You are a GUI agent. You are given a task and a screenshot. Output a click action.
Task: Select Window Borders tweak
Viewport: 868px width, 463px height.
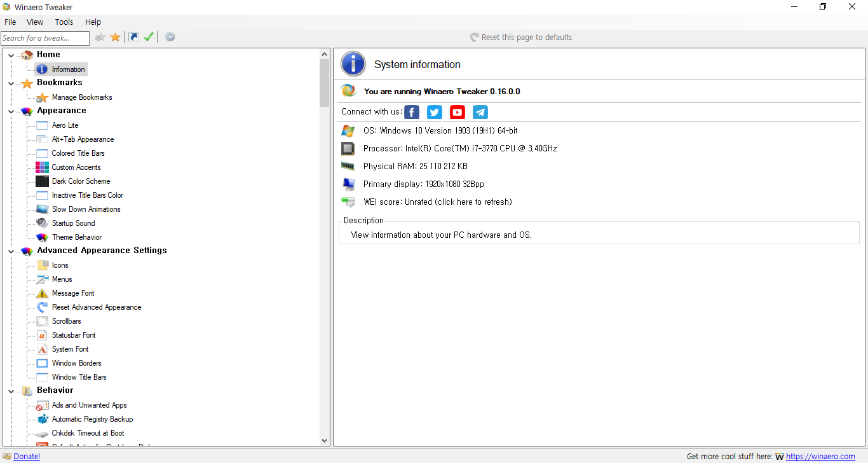click(77, 363)
